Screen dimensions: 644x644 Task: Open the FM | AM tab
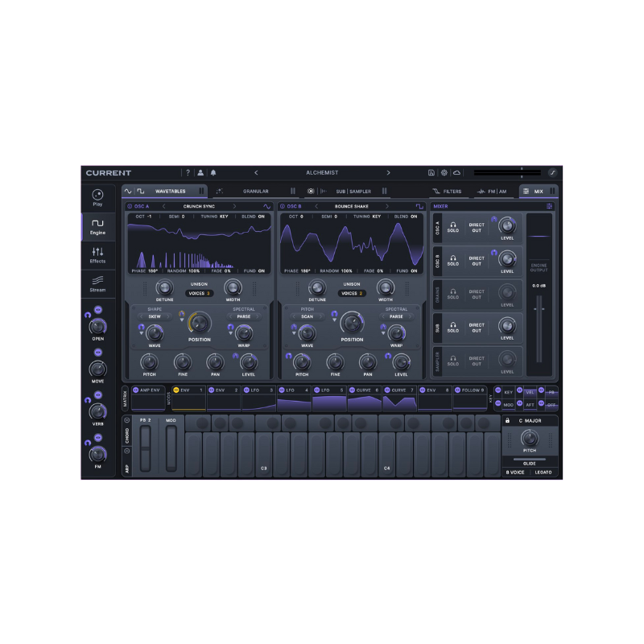point(492,192)
